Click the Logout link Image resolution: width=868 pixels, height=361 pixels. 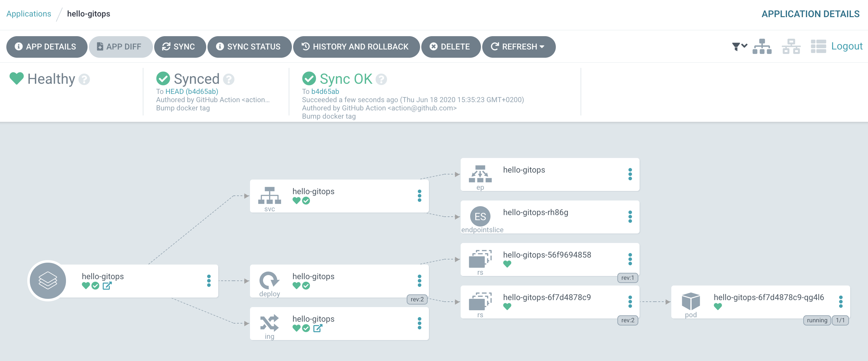click(x=846, y=46)
